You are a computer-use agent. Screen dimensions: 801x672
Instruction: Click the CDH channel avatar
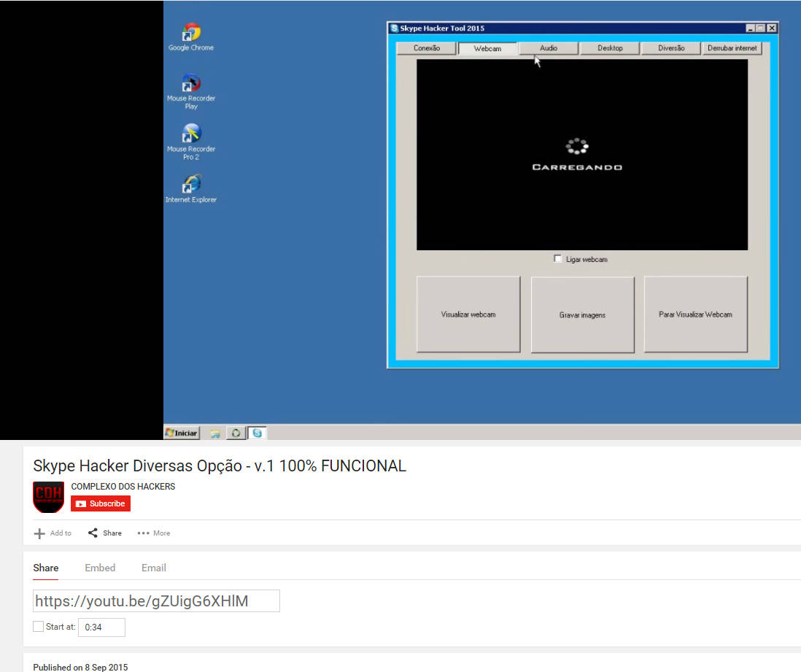49,497
